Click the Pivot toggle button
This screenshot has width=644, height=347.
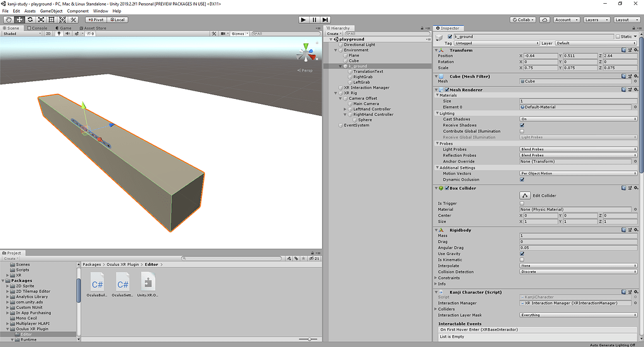pos(94,20)
